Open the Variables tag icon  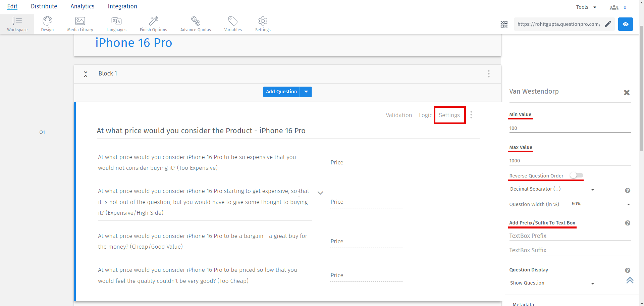tap(233, 21)
